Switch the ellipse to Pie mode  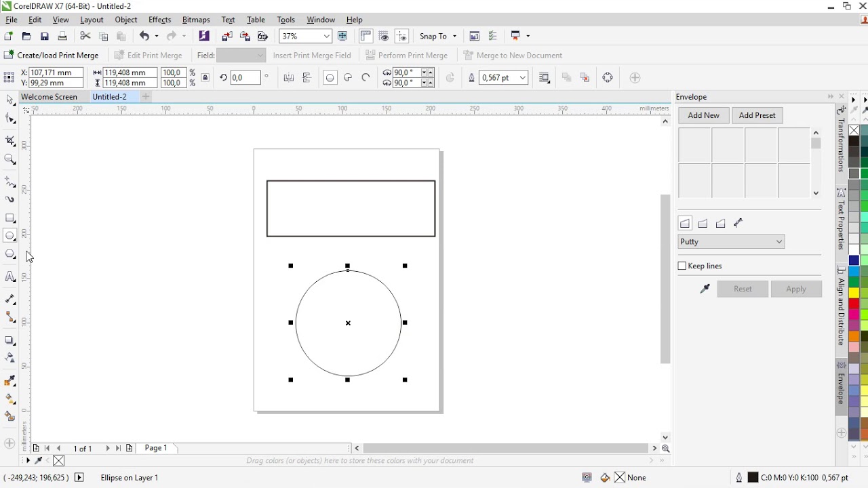(348, 78)
